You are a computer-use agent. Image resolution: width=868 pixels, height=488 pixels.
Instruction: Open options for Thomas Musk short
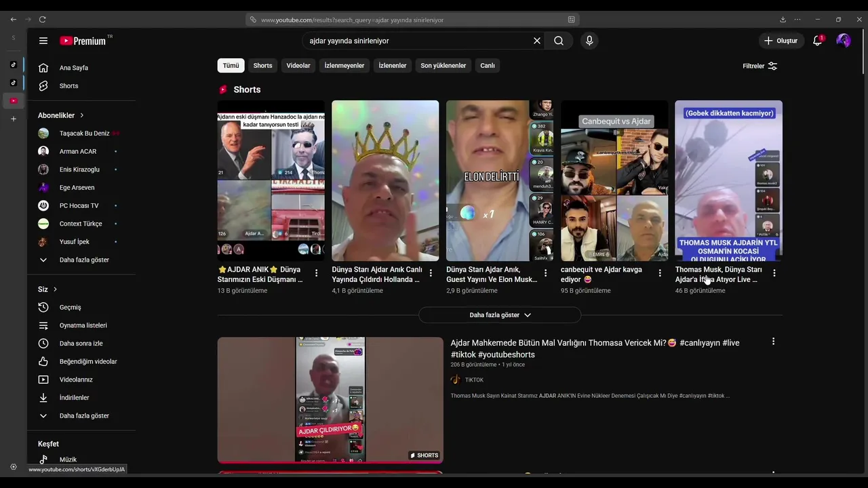coord(774,273)
